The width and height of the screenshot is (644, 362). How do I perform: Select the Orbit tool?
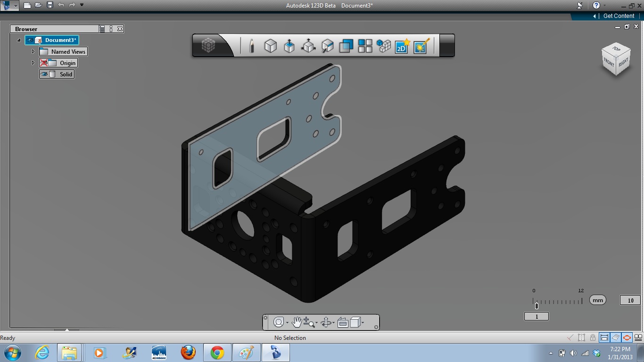[x=326, y=322]
